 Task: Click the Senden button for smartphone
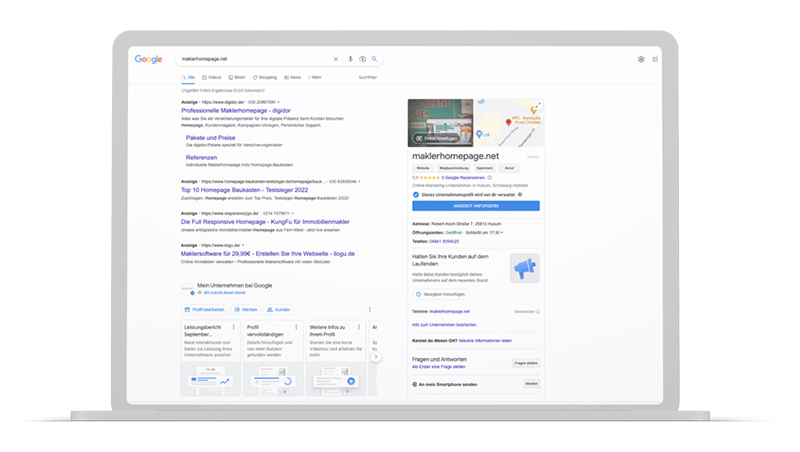(x=532, y=384)
